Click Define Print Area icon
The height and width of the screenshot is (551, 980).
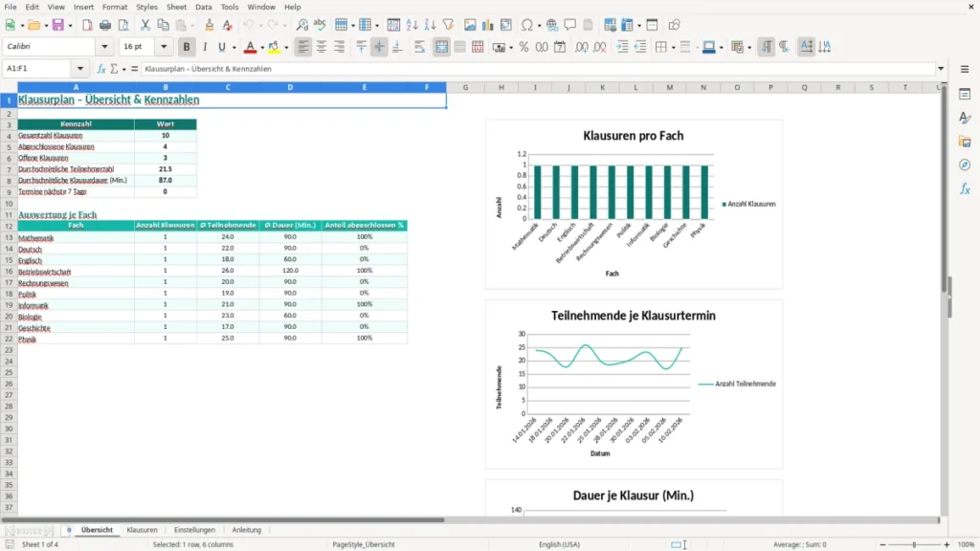(610, 25)
